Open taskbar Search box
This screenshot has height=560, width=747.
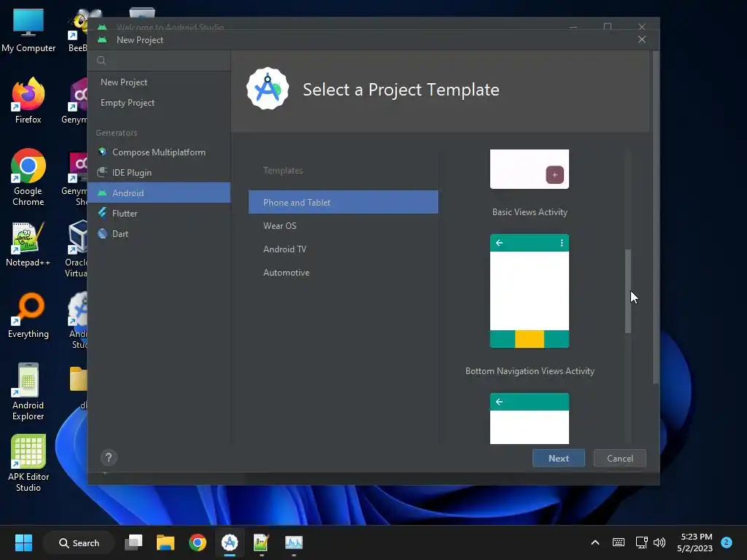pos(79,542)
